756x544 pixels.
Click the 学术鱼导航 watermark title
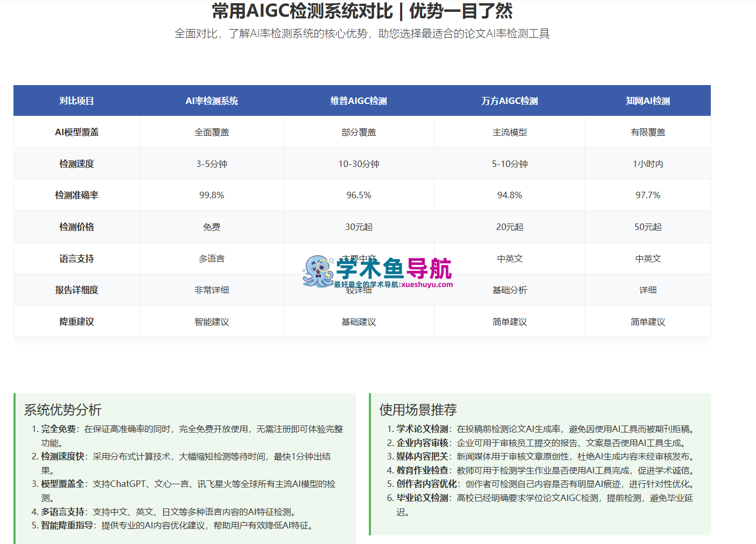[394, 268]
